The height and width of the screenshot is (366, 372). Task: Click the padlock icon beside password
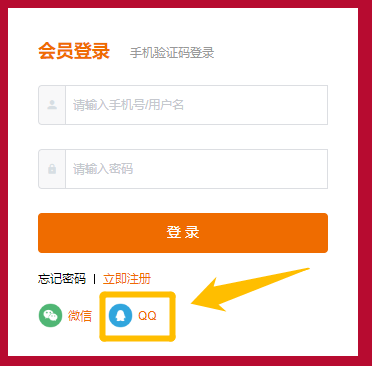(52, 169)
